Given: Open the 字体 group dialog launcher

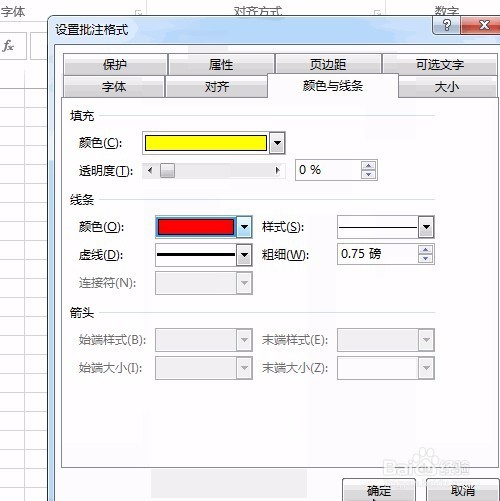Looking at the screenshot, I should [x=138, y=12].
